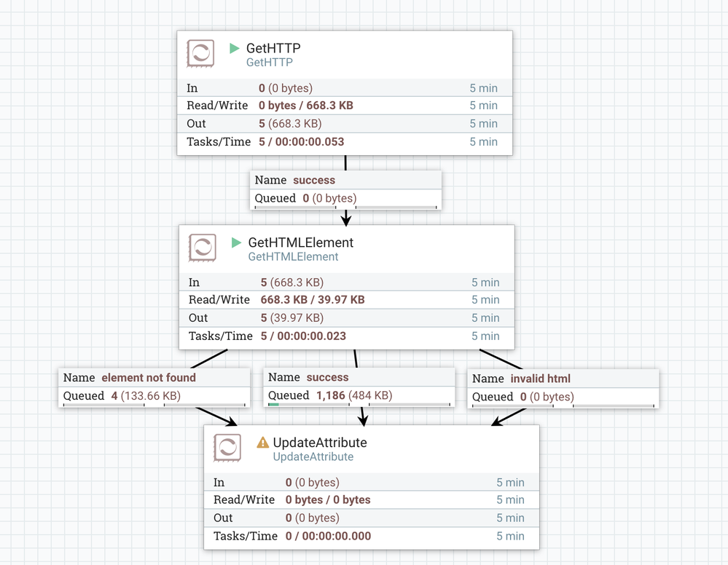Click GetHTMLElement In '5 (668.3 KB)' value
This screenshot has width=728, height=565.
292,282
